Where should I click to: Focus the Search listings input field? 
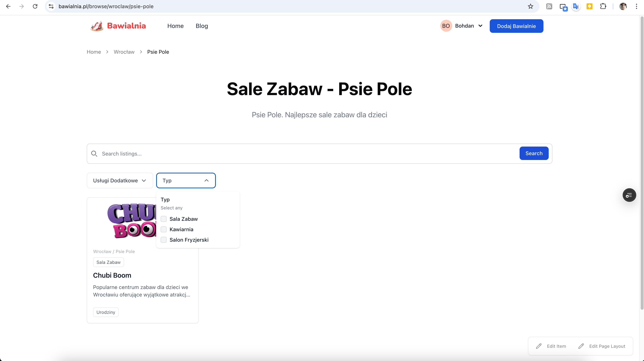point(307,154)
